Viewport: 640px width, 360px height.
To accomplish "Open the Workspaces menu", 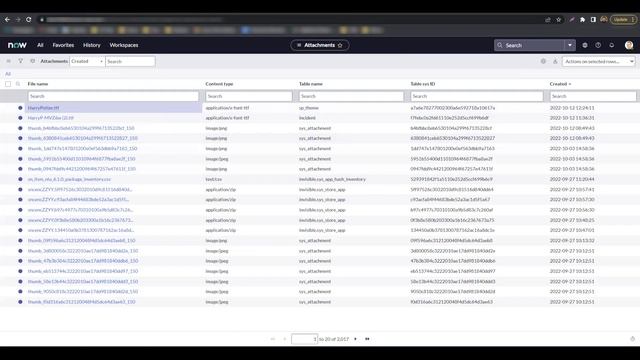I will (124, 45).
